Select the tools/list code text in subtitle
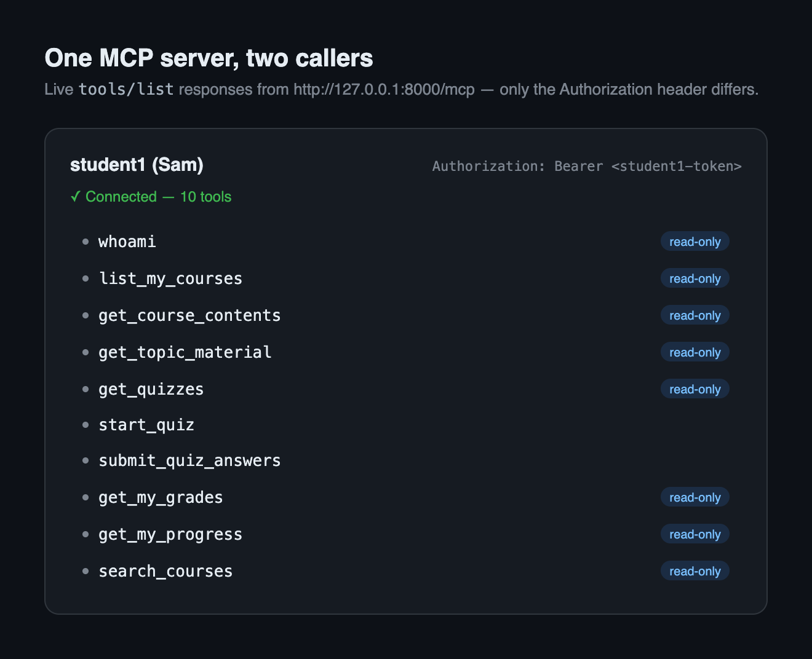Viewport: 812px width, 659px height. point(126,90)
